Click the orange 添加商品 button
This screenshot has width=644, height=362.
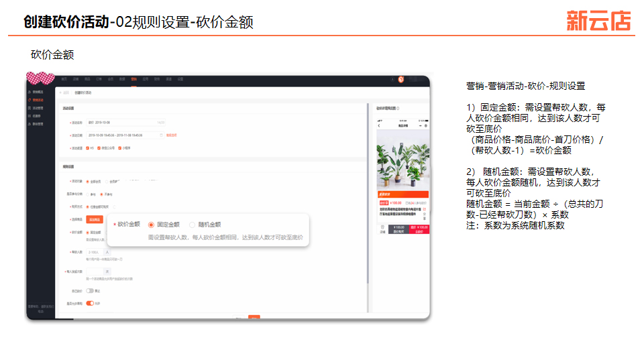click(95, 220)
